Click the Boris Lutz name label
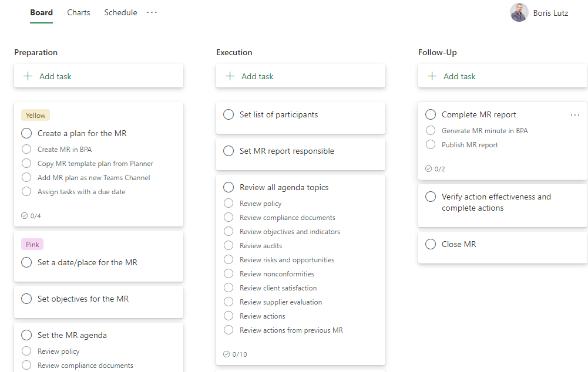This screenshot has width=588, height=372. (550, 13)
